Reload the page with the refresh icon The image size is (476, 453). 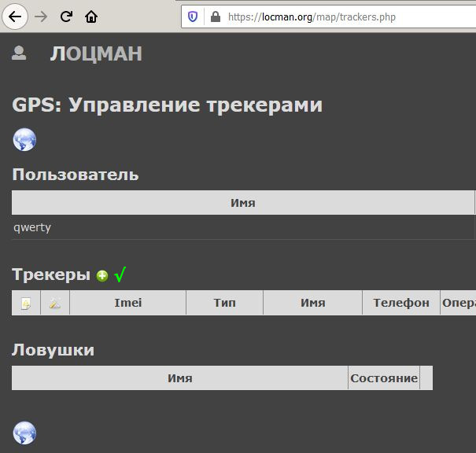pos(66,17)
